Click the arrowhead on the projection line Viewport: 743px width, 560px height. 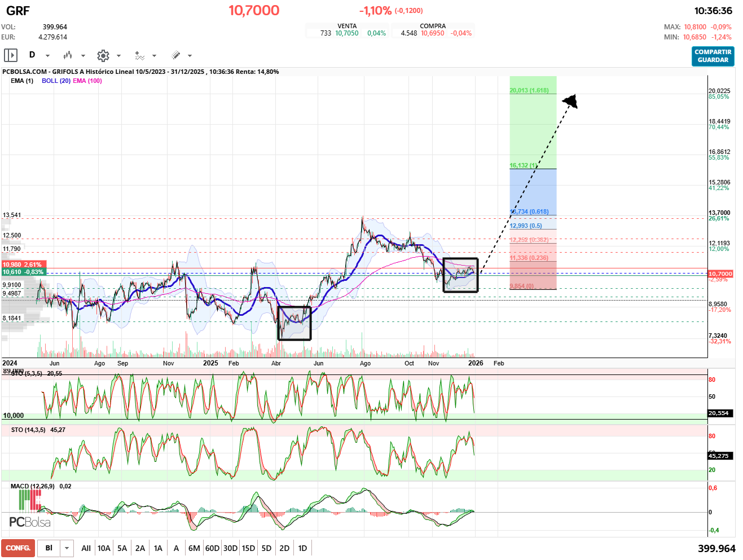point(571,102)
